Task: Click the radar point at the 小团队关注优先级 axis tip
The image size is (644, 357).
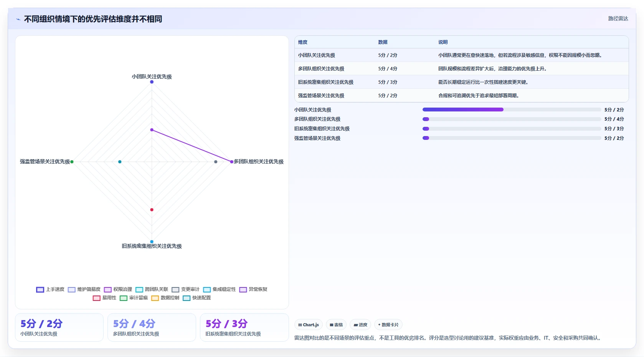Action: (152, 82)
